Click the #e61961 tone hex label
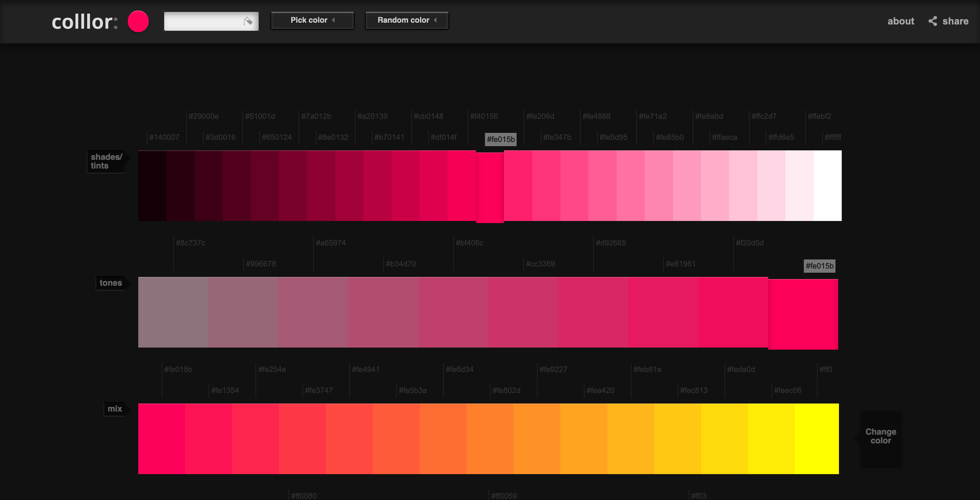 (x=681, y=264)
